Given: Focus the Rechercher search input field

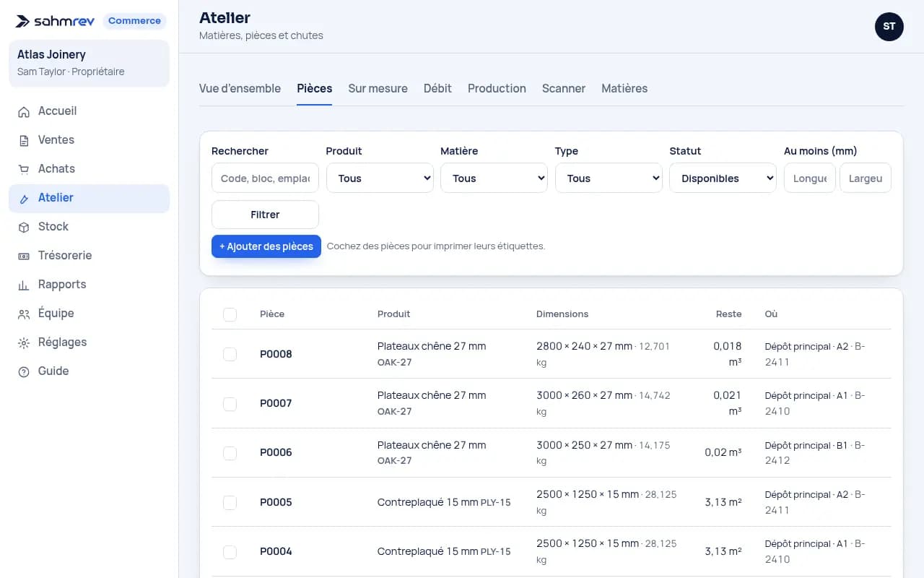Looking at the screenshot, I should tap(265, 178).
